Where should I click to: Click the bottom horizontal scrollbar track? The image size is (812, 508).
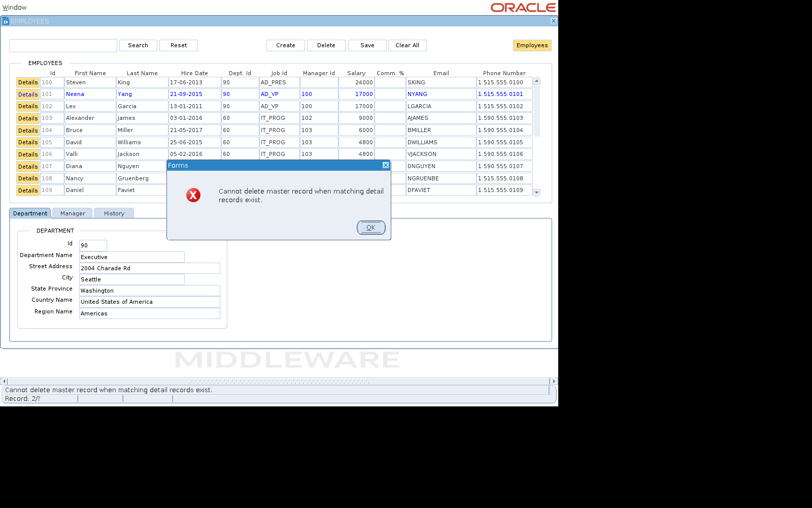[x=279, y=381]
